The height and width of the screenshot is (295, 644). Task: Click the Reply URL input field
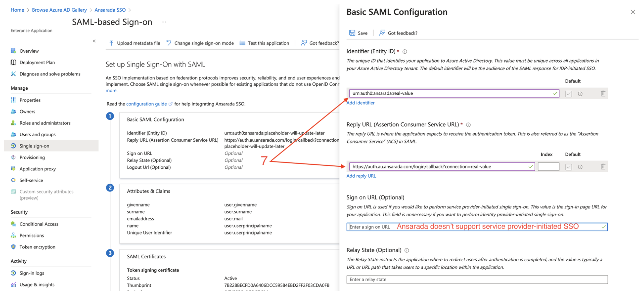pyautogui.click(x=442, y=167)
